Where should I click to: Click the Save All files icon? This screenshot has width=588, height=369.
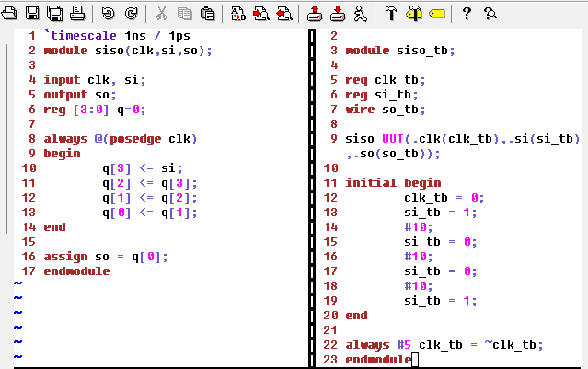click(54, 13)
